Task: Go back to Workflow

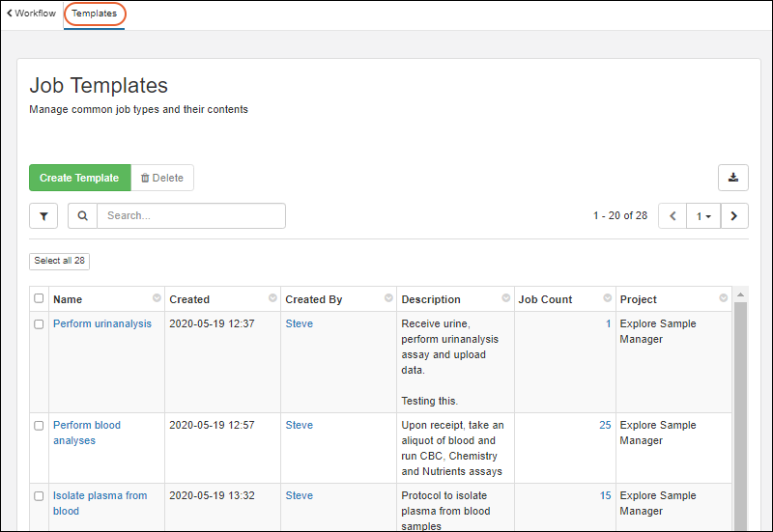Action: [31, 14]
